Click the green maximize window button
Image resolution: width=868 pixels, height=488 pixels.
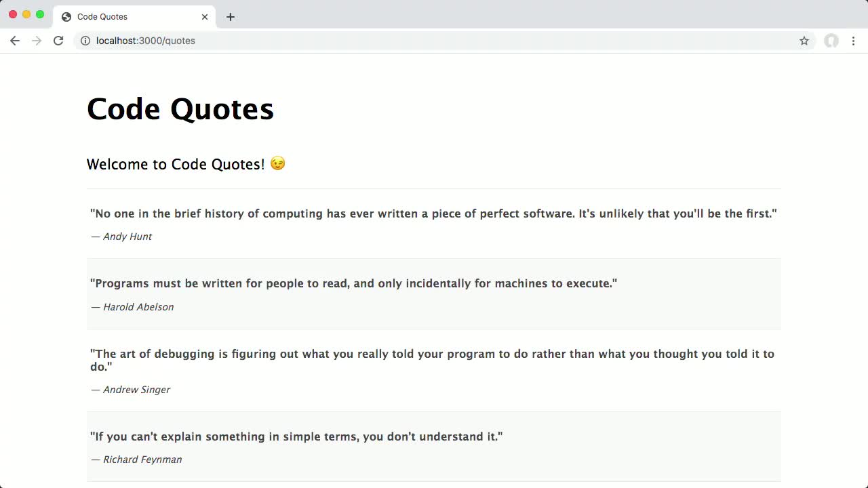tap(40, 14)
